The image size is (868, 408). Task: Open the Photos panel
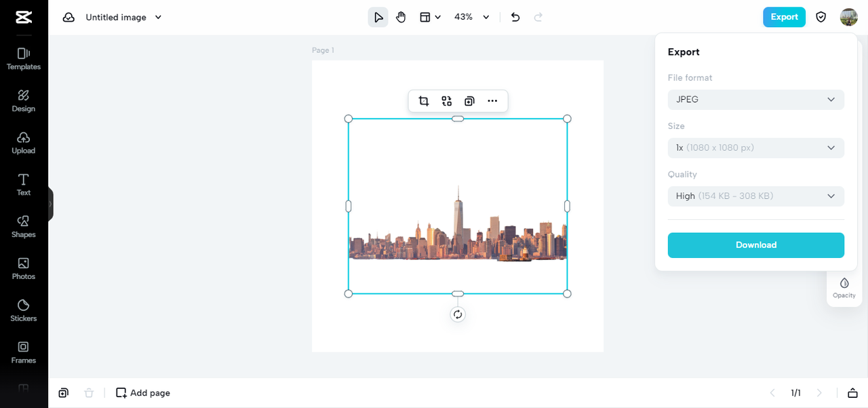[24, 268]
